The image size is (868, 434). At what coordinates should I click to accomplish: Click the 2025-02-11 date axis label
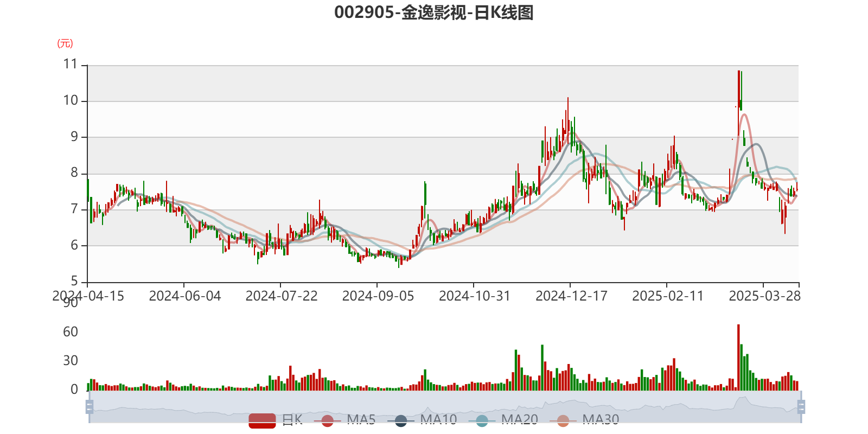(x=668, y=296)
